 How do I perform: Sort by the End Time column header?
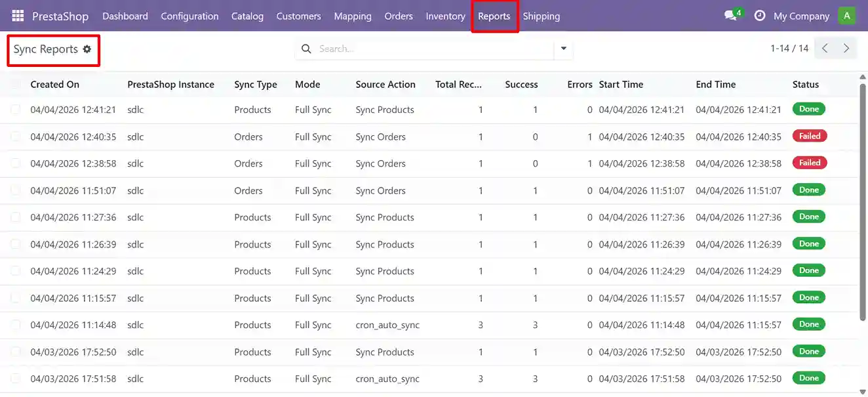[x=716, y=84]
